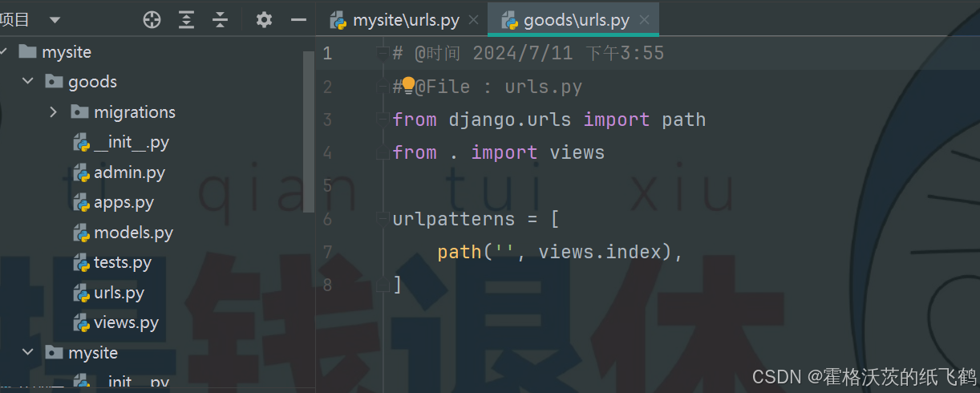980x393 pixels.
Task: Select the lower mysite package folder
Action: (x=93, y=352)
